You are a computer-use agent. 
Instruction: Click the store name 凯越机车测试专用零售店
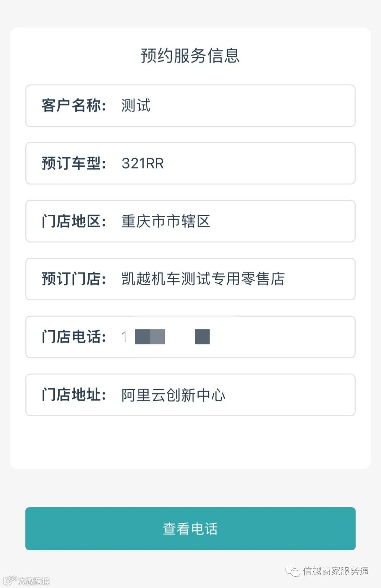pos(203,279)
